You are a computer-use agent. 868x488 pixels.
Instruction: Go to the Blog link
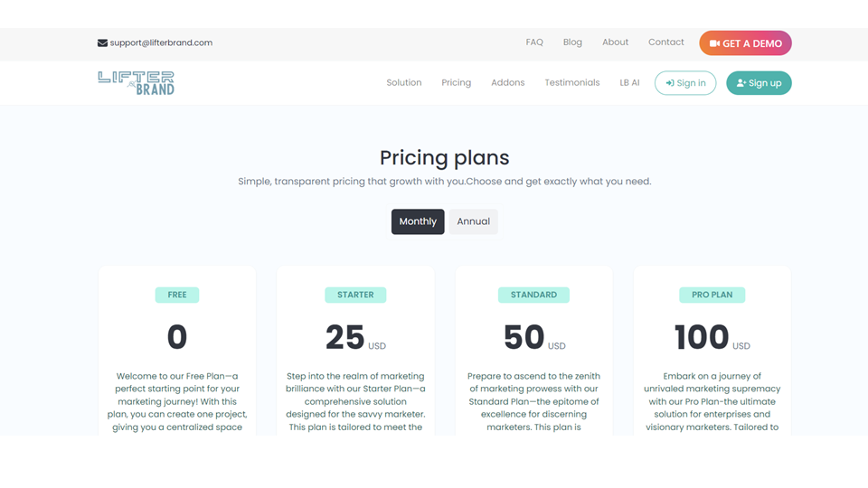(572, 42)
